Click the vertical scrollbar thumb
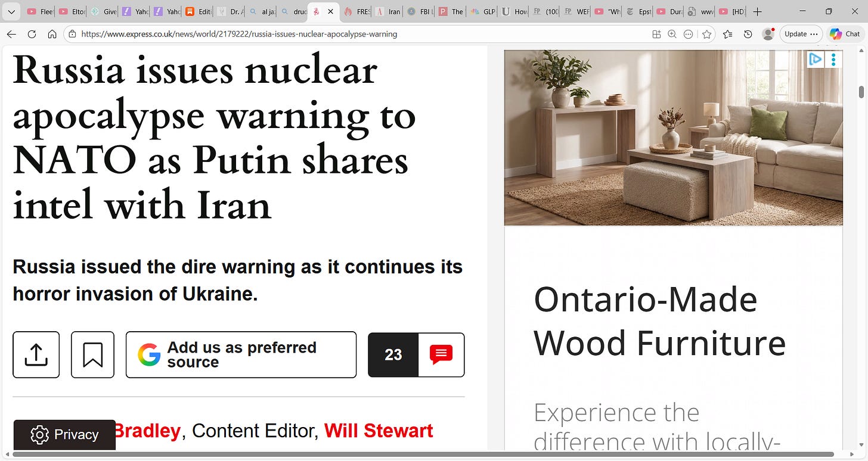 861,92
